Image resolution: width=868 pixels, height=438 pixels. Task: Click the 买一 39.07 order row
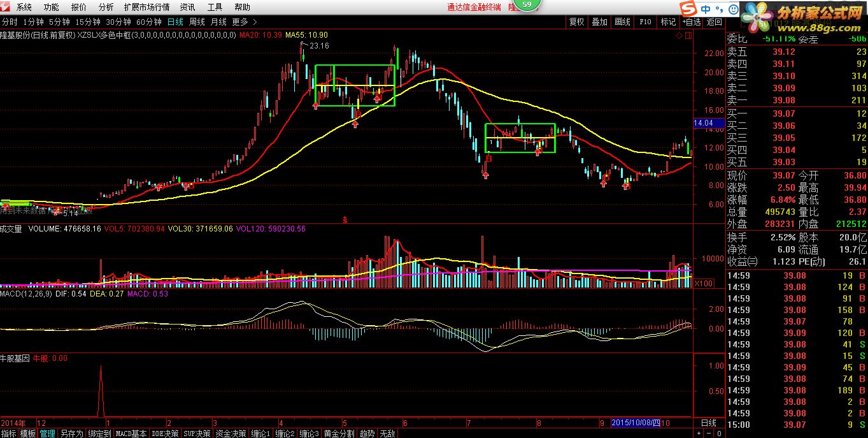797,113
